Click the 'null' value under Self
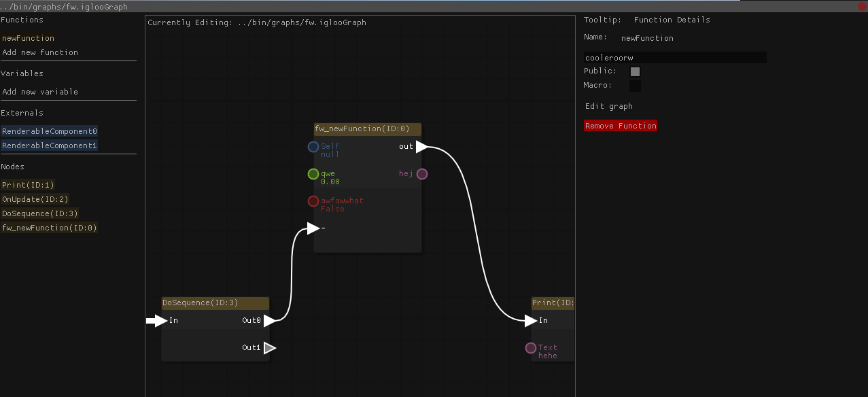The height and width of the screenshot is (397, 868). pyautogui.click(x=330, y=154)
